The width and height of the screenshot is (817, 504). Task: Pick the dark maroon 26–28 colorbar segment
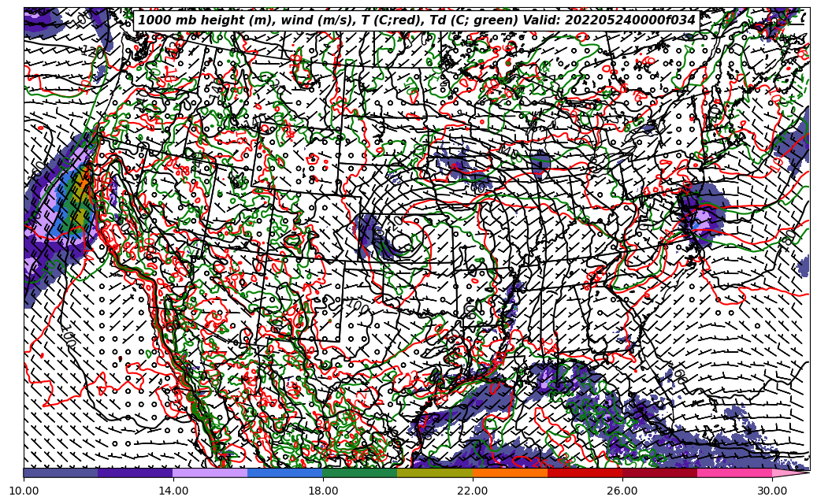click(x=659, y=472)
